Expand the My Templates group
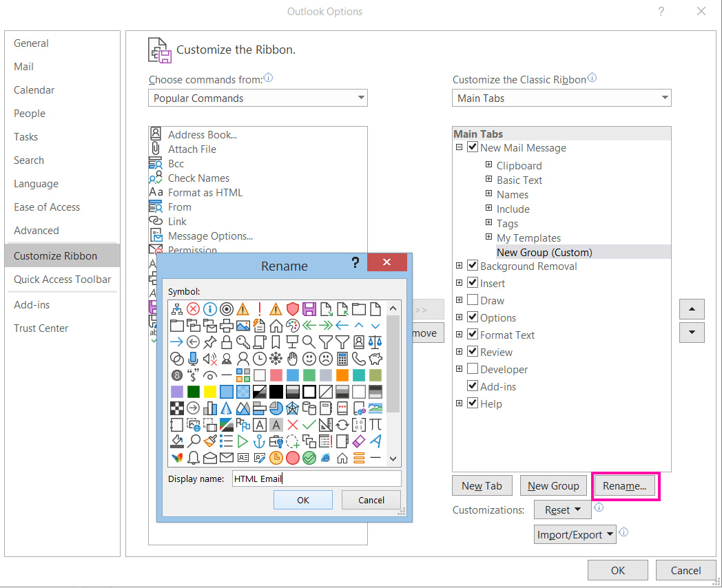The height and width of the screenshot is (588, 722). click(488, 237)
